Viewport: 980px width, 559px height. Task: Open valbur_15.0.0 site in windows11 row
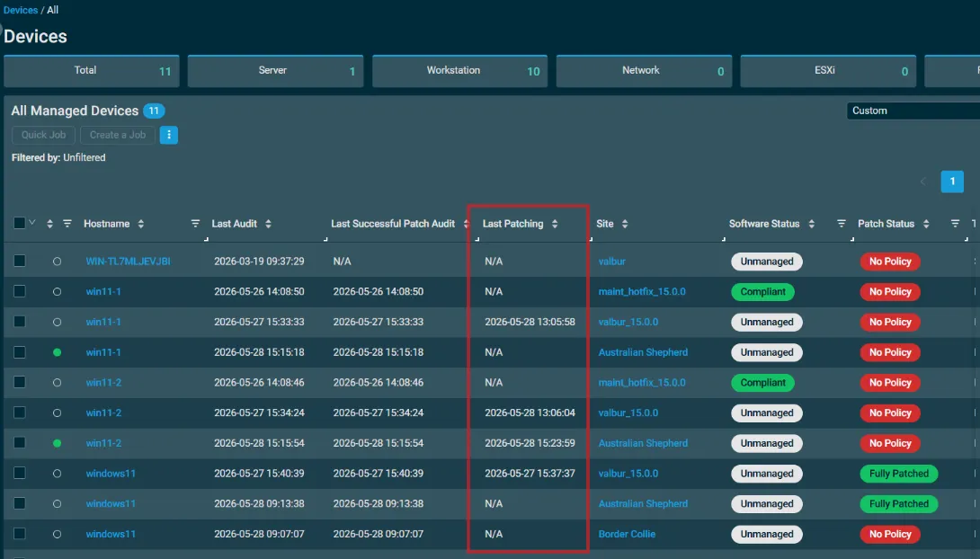628,474
